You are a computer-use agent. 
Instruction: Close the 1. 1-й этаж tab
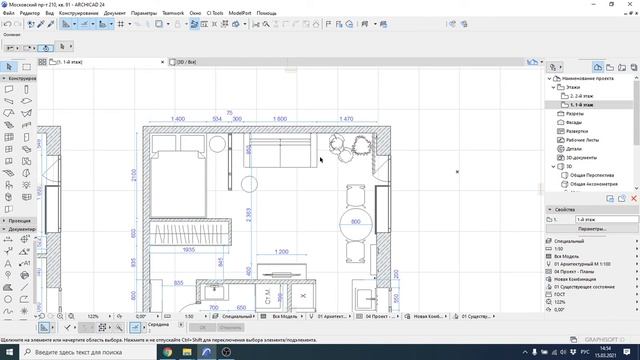(x=162, y=62)
